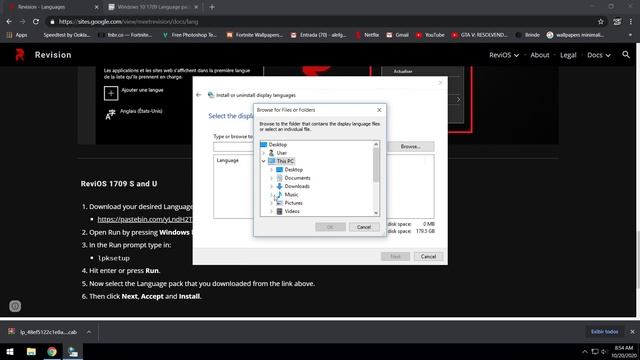Screen dimensions: 640x360
Task: Click the lpksetup taskbar icon
Action: point(73,351)
